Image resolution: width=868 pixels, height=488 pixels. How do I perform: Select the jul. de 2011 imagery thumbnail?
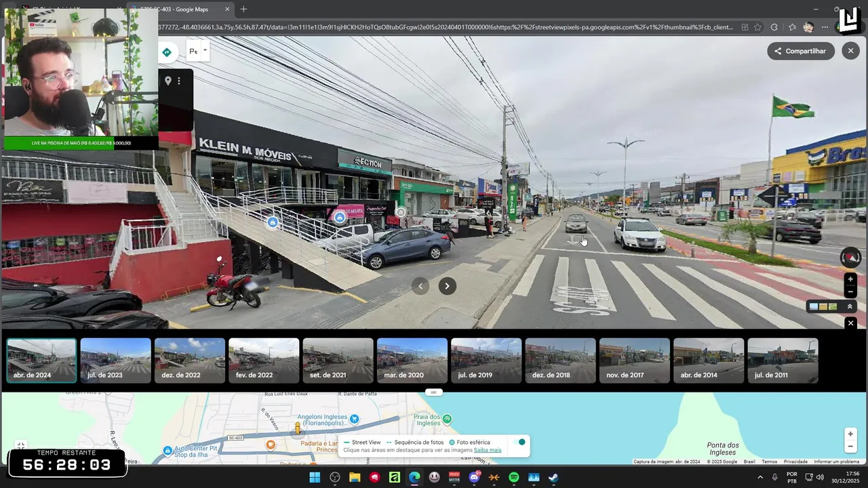(783, 361)
